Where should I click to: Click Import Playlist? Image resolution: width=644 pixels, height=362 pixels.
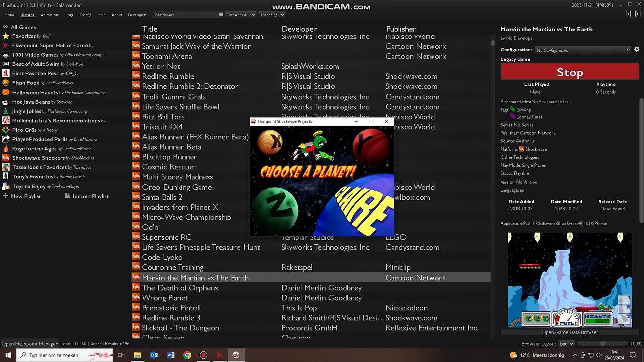(x=87, y=196)
